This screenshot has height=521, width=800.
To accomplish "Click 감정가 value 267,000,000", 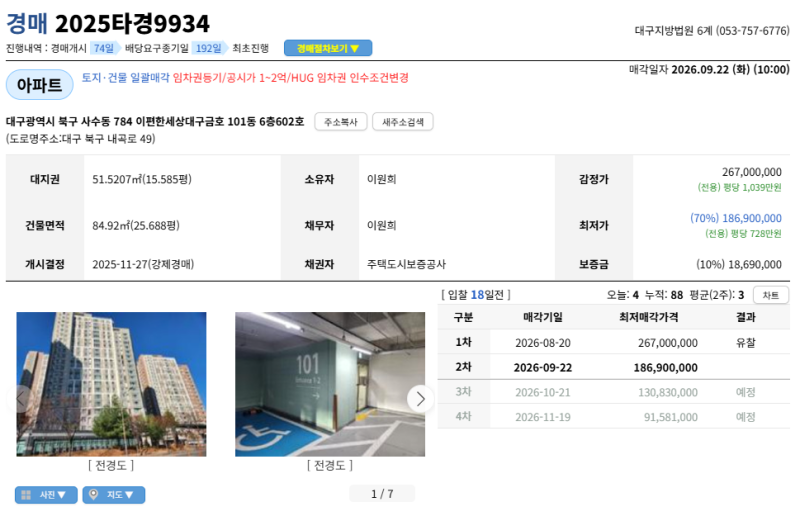I will [752, 172].
